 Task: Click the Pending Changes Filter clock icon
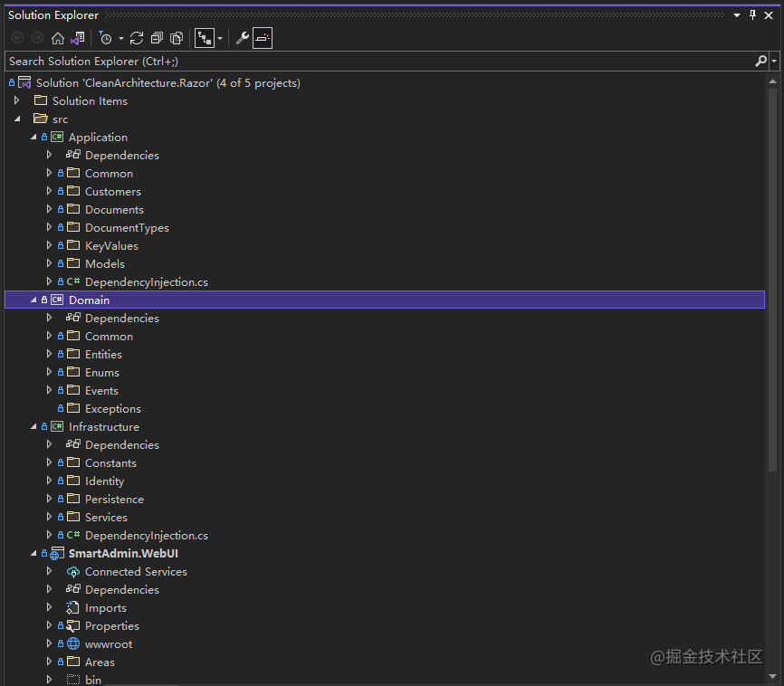pyautogui.click(x=105, y=38)
